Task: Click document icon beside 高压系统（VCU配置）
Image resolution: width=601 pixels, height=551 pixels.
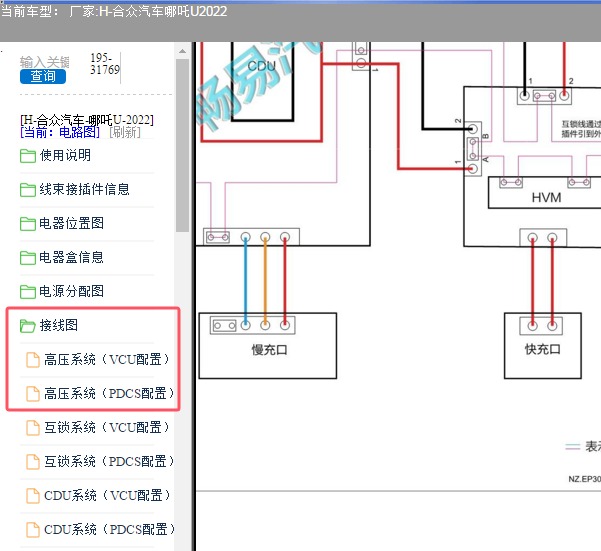Action: click(33, 360)
